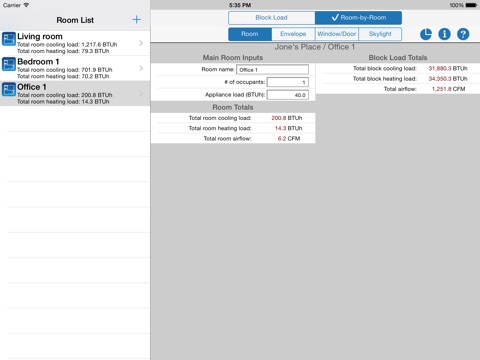Click the Room List header title
Screen dimensions: 480x360
75,20
